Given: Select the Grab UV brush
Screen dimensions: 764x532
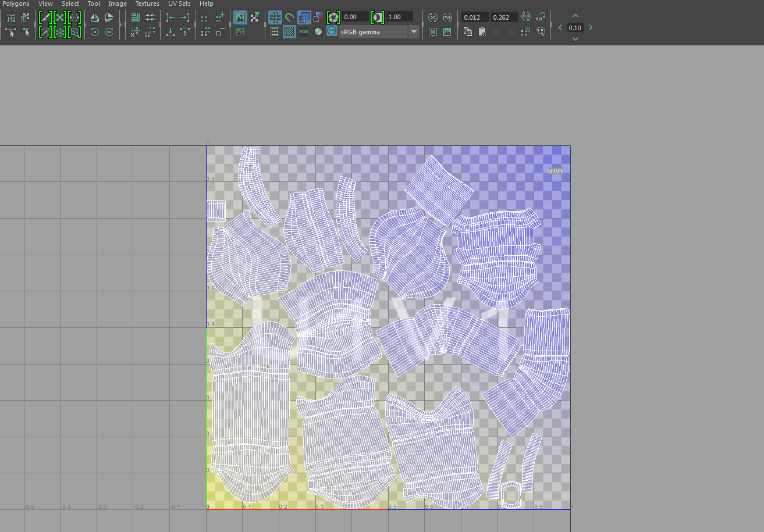Looking at the screenshot, I should [x=45, y=32].
